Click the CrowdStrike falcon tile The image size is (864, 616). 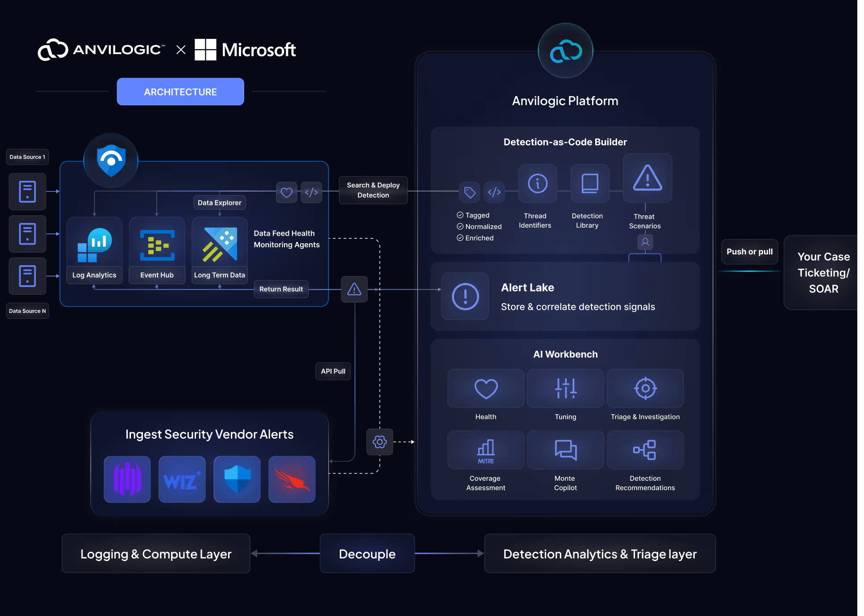(x=292, y=480)
